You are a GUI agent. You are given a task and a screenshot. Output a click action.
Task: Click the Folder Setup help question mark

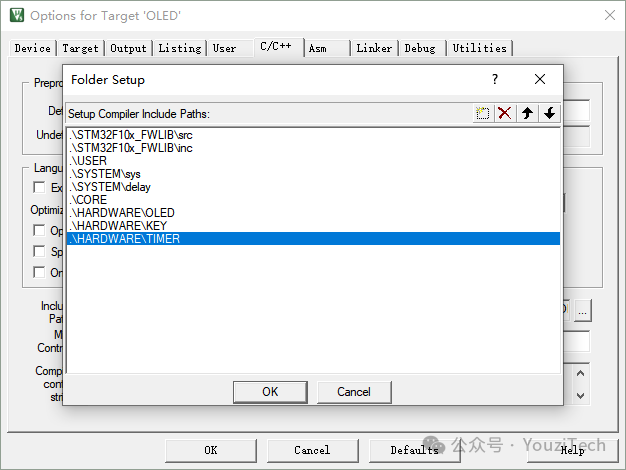click(495, 79)
